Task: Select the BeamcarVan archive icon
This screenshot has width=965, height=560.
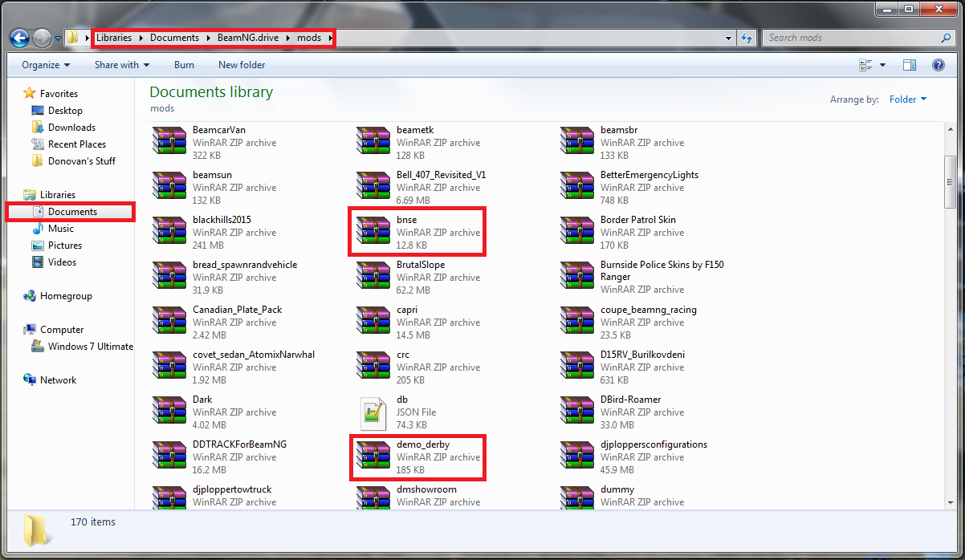Action: tap(169, 140)
